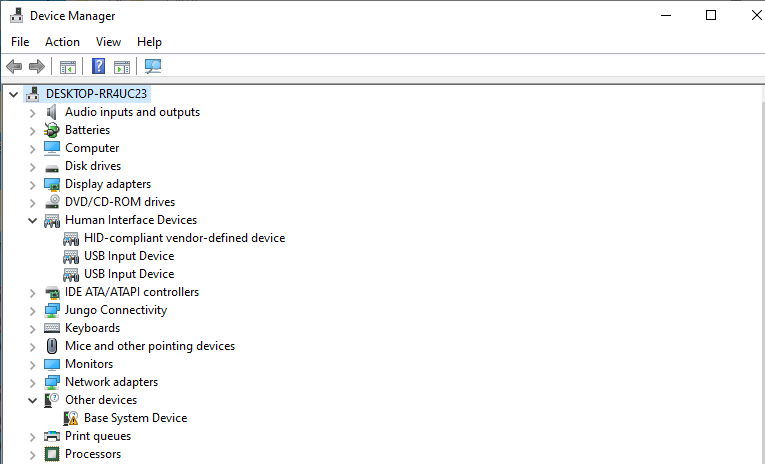Click the Back arrow toolbar icon

tap(14, 67)
